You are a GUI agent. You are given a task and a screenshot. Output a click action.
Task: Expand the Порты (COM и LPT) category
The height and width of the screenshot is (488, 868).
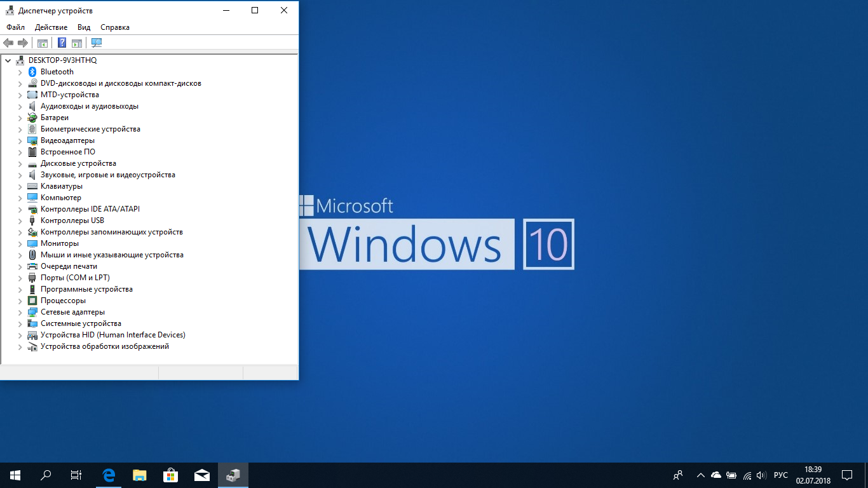pos(20,278)
